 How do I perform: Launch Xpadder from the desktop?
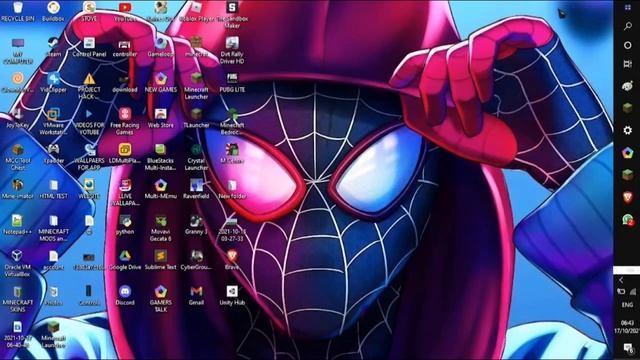pyautogui.click(x=53, y=153)
